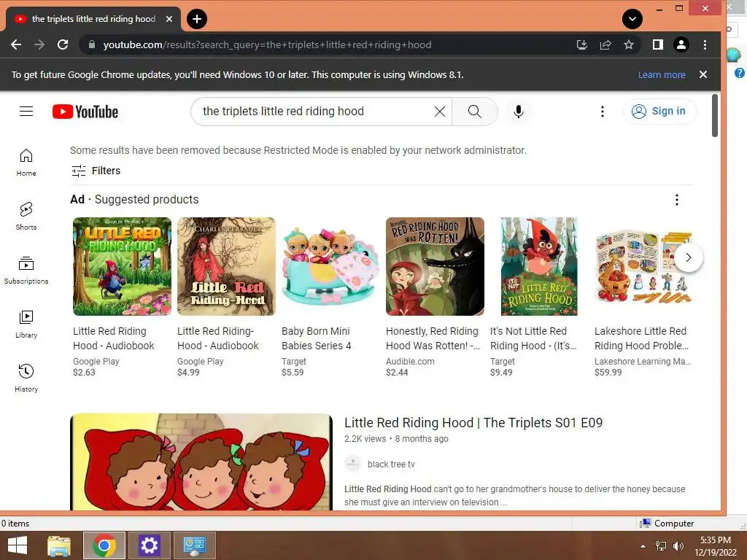The width and height of the screenshot is (747, 560).
Task: Open the tab search dropdown
Action: 632,19
